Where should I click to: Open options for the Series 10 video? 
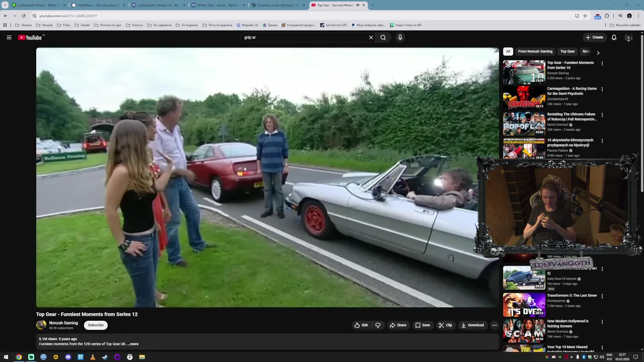(602, 63)
